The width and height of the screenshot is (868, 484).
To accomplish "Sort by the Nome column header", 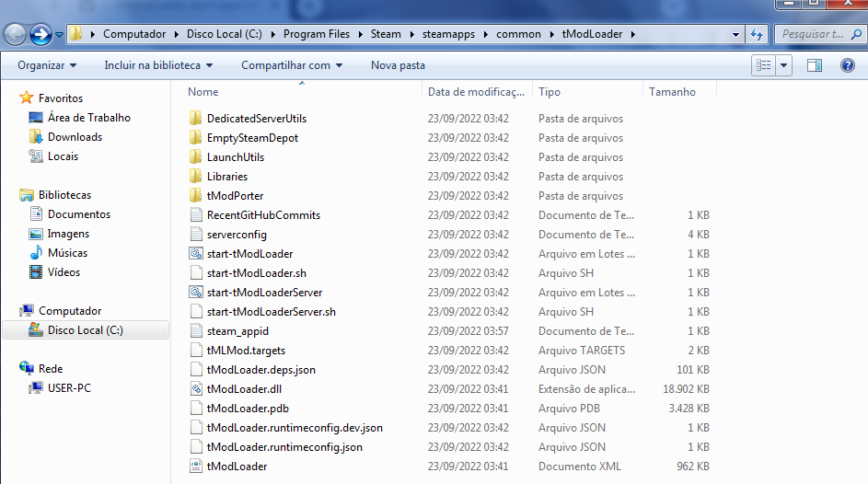I will coord(302,92).
